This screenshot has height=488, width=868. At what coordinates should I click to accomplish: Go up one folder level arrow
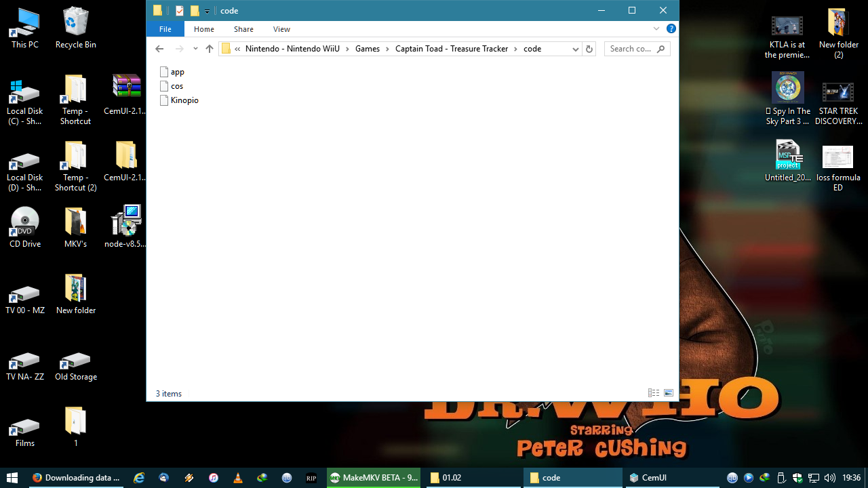point(210,49)
